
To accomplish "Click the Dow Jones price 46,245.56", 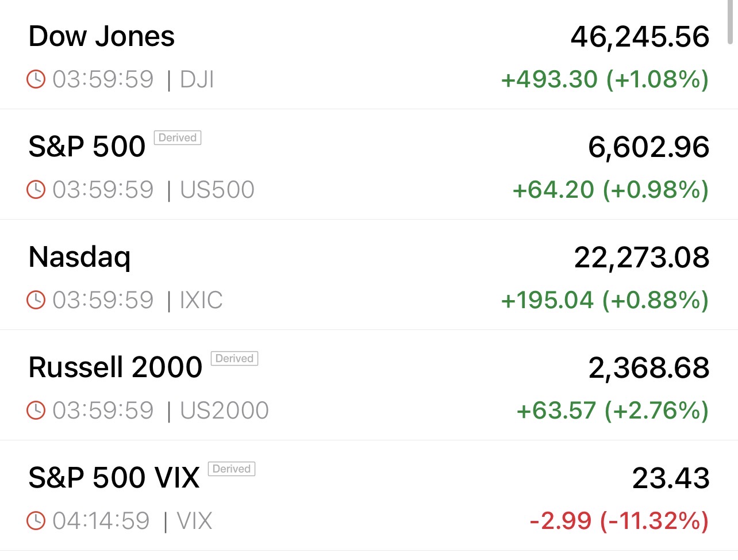I will (x=640, y=37).
